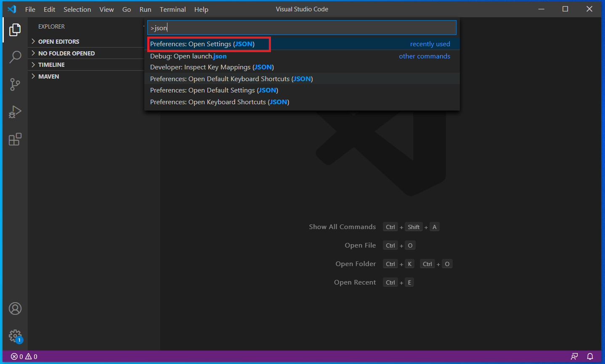Viewport: 605px width, 364px height.
Task: Click the Explorer icon in the activity bar
Action: pos(15,30)
